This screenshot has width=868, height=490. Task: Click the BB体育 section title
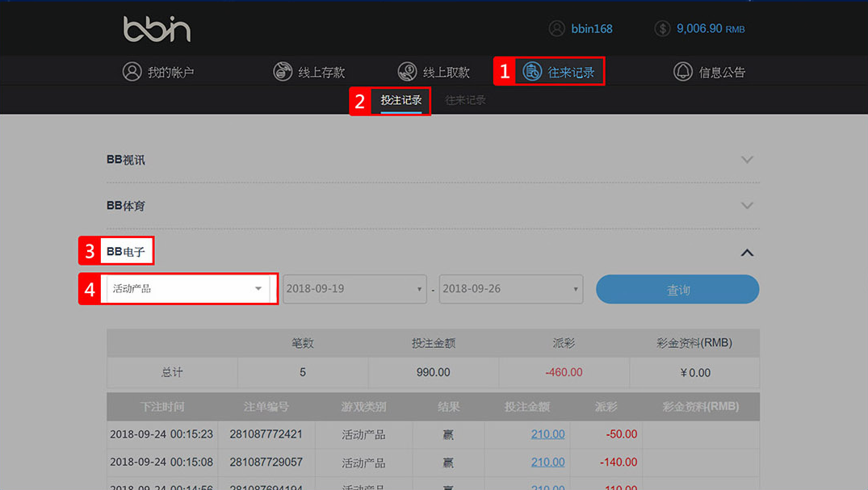(126, 206)
